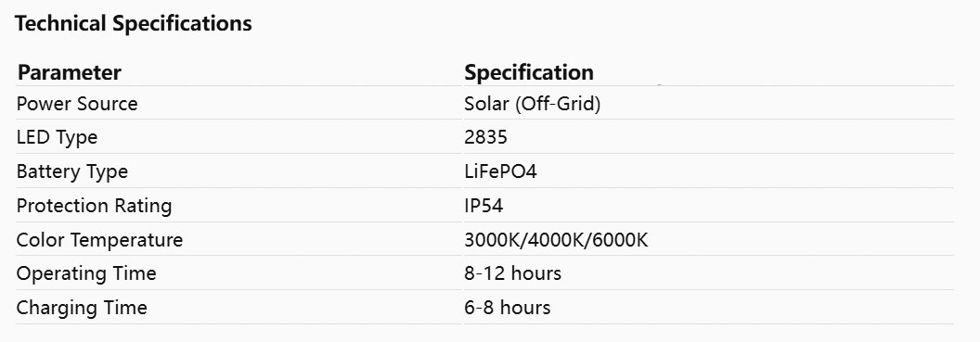Screen dimensions: 980x342
Task: Click the Protection Rating label
Action: point(94,206)
